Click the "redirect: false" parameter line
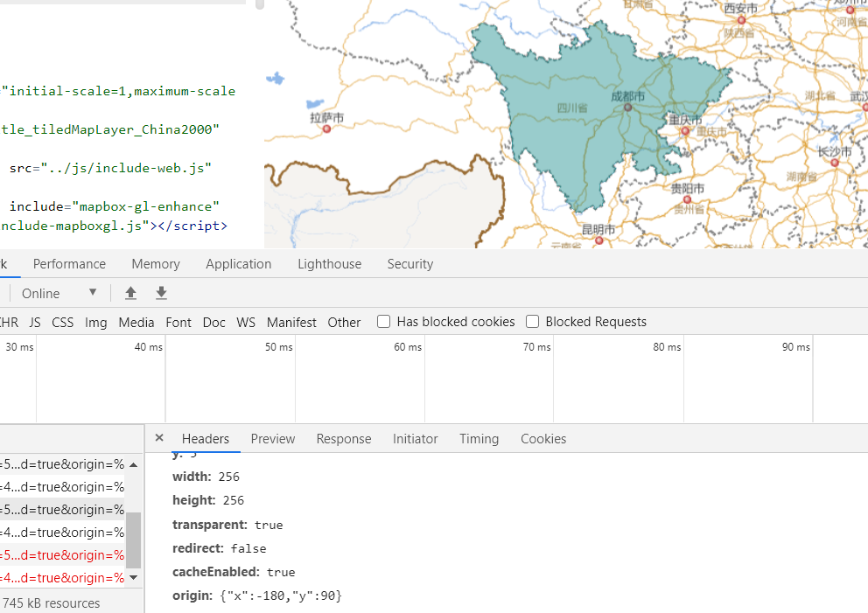The height and width of the screenshot is (613, 868). click(x=220, y=548)
